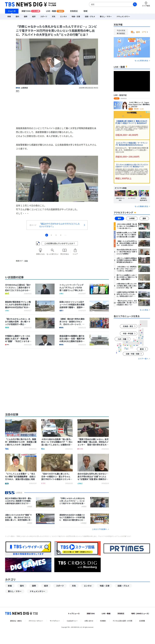Select the ニュース main tab
Screen dimensions: 155x644
[x=11, y=11]
